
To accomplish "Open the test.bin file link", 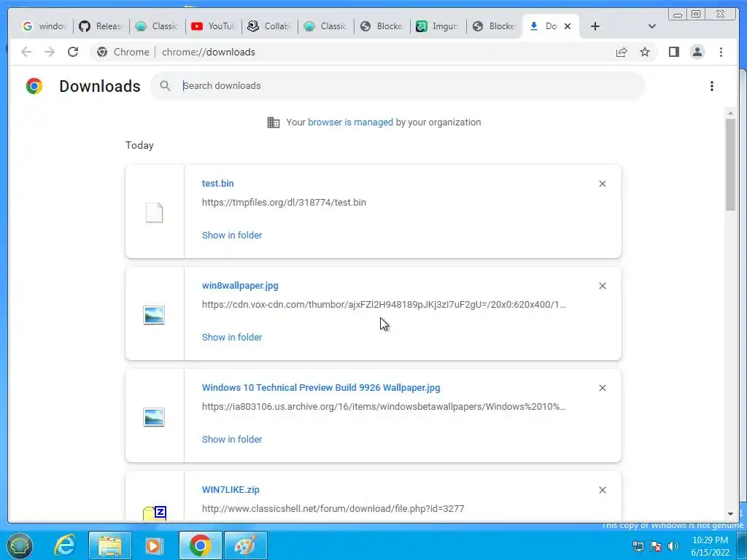I will 217,183.
